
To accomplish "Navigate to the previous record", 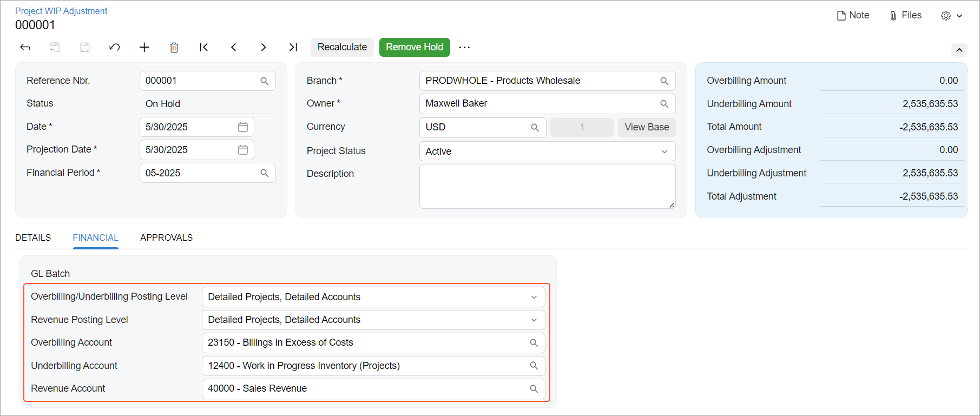I will pyautogui.click(x=234, y=47).
